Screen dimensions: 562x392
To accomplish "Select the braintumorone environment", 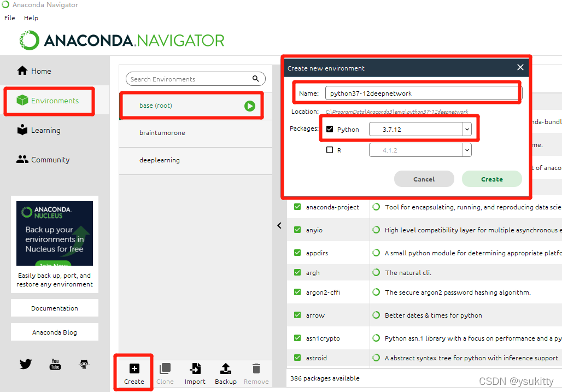I will point(196,133).
